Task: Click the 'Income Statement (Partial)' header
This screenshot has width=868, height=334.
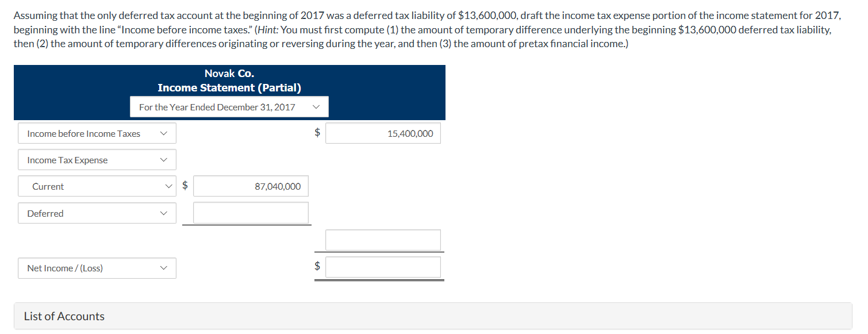Action: (x=229, y=87)
